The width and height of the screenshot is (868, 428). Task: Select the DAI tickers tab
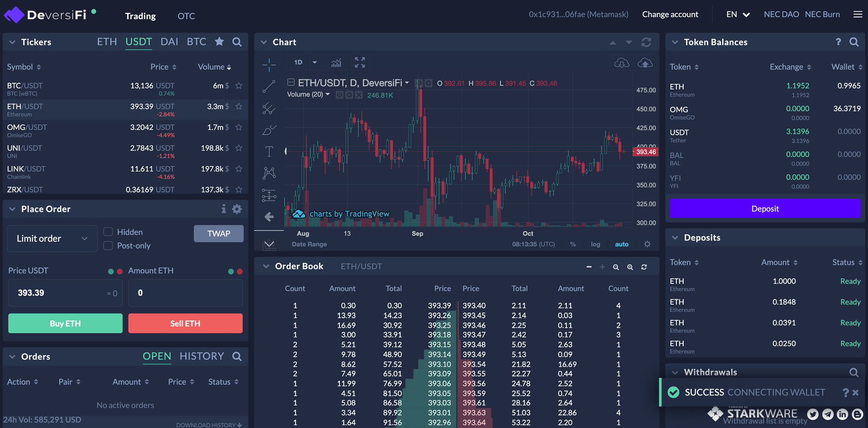click(169, 42)
